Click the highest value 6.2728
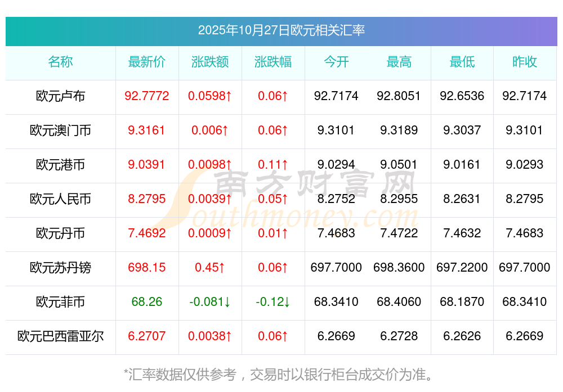 coord(399,336)
